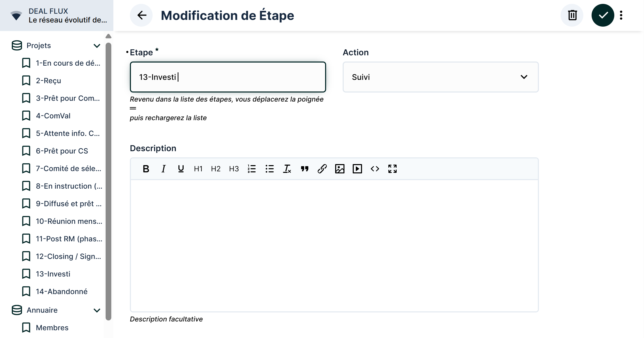The image size is (644, 338).
Task: Click the DEAL FLUX header title
Action: click(48, 11)
